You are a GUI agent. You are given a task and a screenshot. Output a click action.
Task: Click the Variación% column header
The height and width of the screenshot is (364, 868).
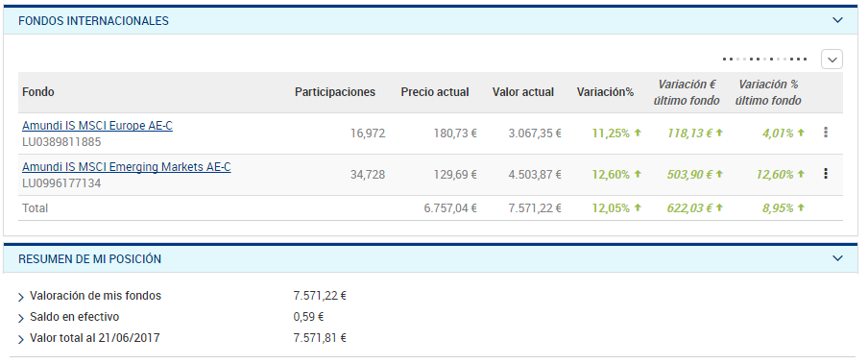tap(605, 92)
